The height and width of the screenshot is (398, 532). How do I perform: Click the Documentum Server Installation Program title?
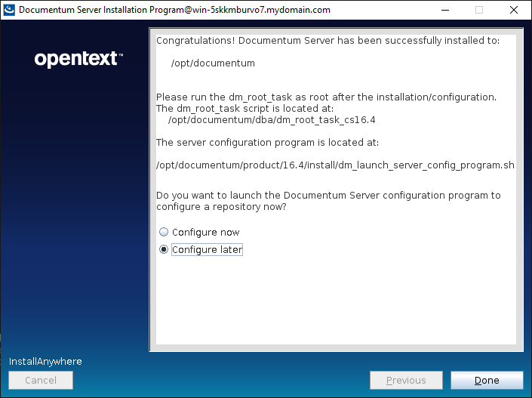(174, 10)
